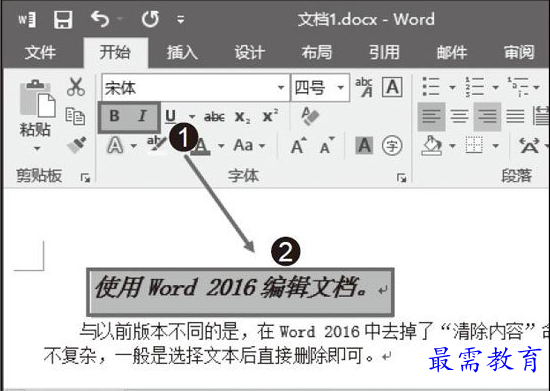Switch to the 开始 tab

tap(115, 52)
